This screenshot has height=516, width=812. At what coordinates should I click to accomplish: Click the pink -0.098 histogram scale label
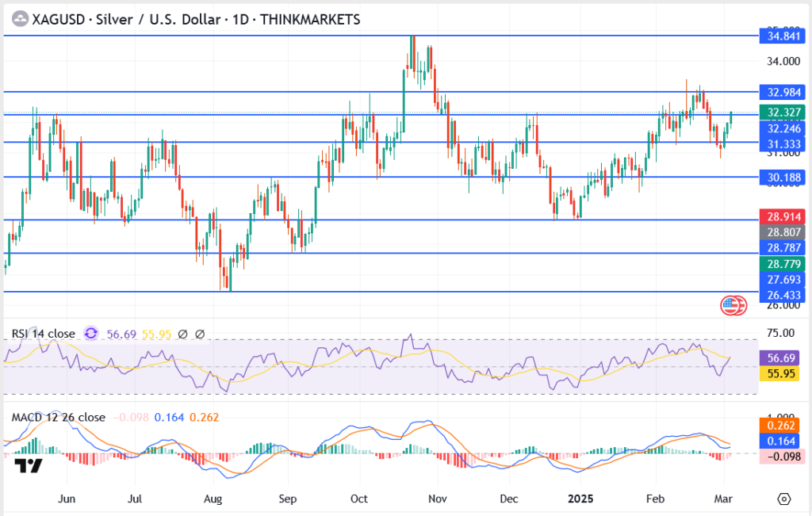coord(782,456)
